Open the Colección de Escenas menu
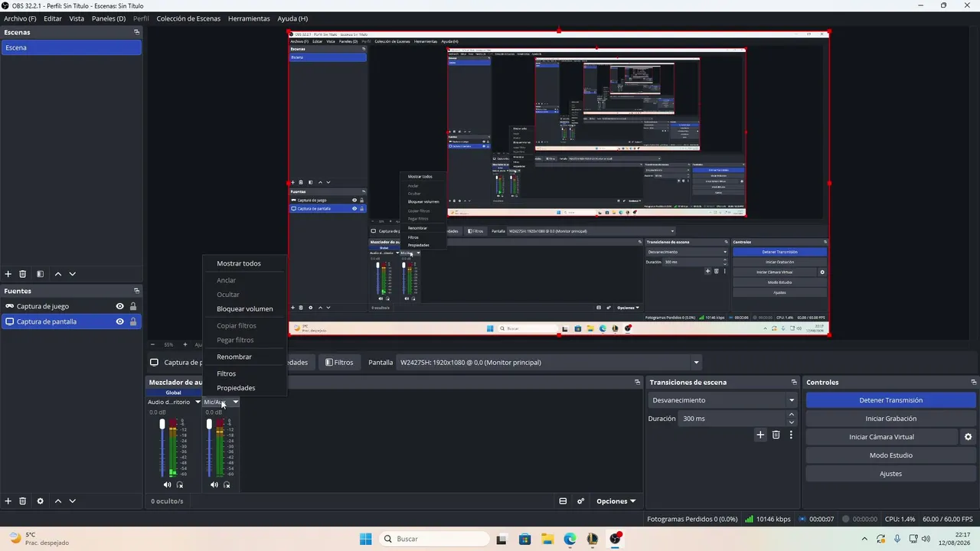The width and height of the screenshot is (980, 551). (x=188, y=18)
